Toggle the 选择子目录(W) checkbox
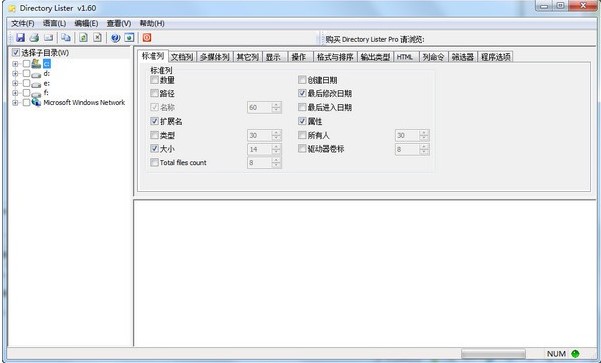 pyautogui.click(x=16, y=53)
